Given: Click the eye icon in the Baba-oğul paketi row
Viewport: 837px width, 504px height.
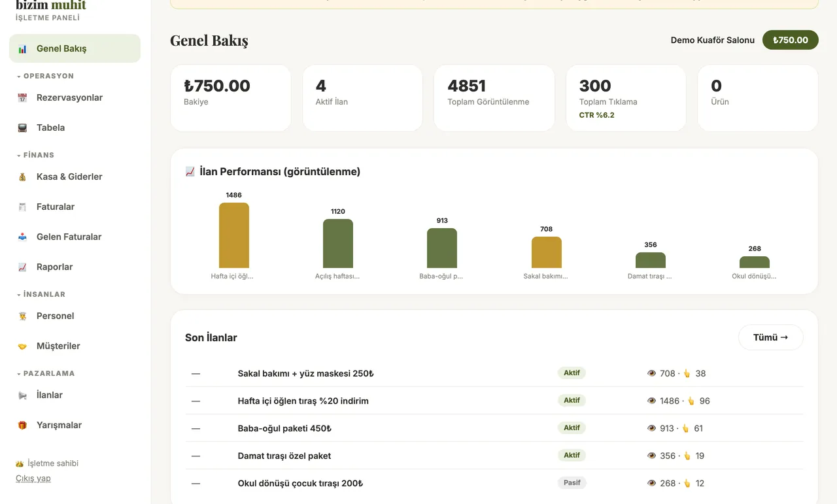Looking at the screenshot, I should click(x=651, y=428).
